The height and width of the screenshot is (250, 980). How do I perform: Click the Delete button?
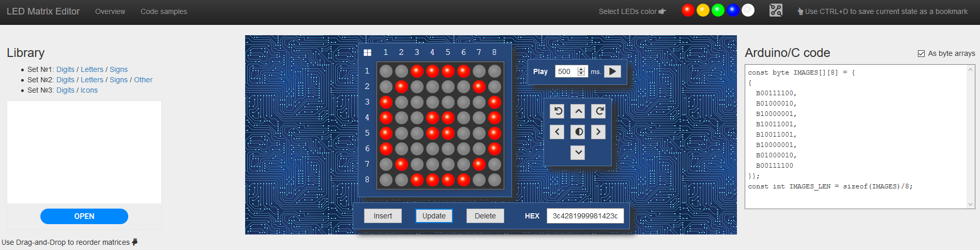coord(485,216)
